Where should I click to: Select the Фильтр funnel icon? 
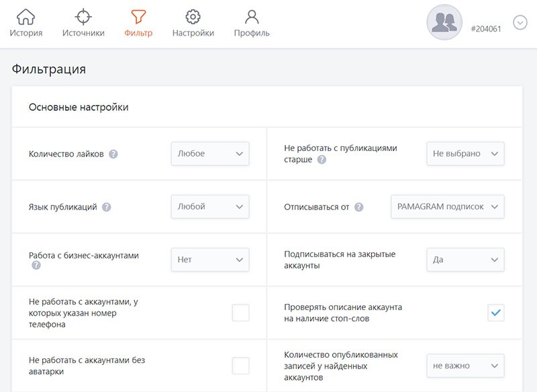coord(138,17)
